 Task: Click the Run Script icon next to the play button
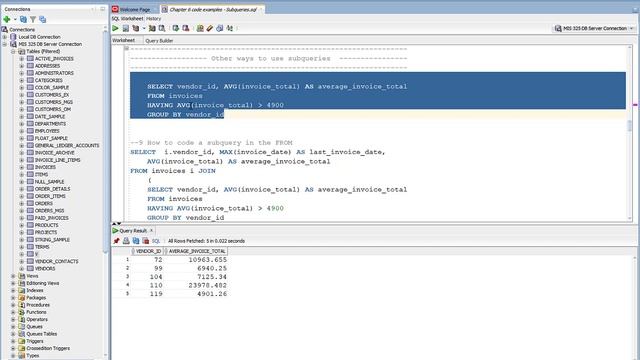click(126, 28)
